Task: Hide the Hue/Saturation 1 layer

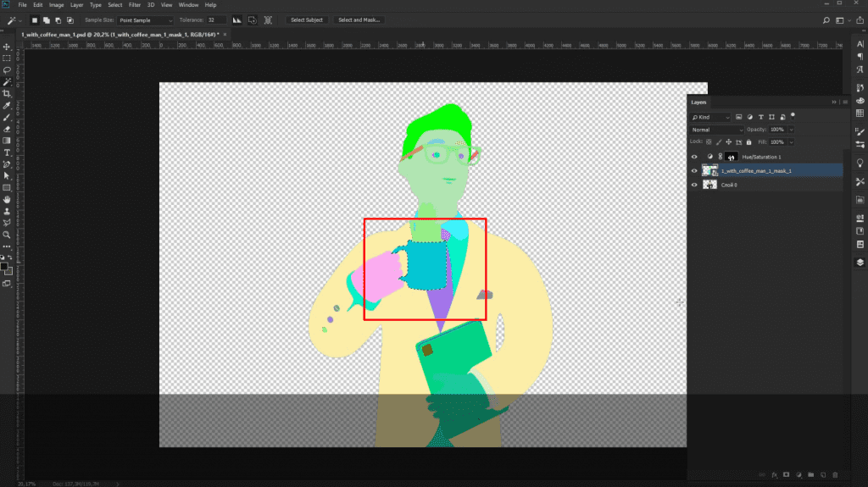Action: [694, 157]
